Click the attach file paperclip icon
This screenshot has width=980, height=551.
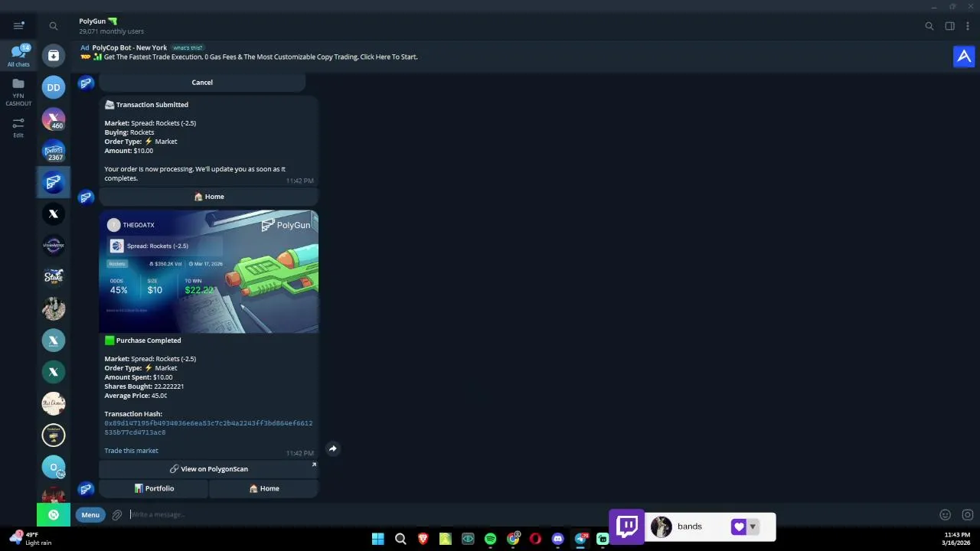click(117, 515)
